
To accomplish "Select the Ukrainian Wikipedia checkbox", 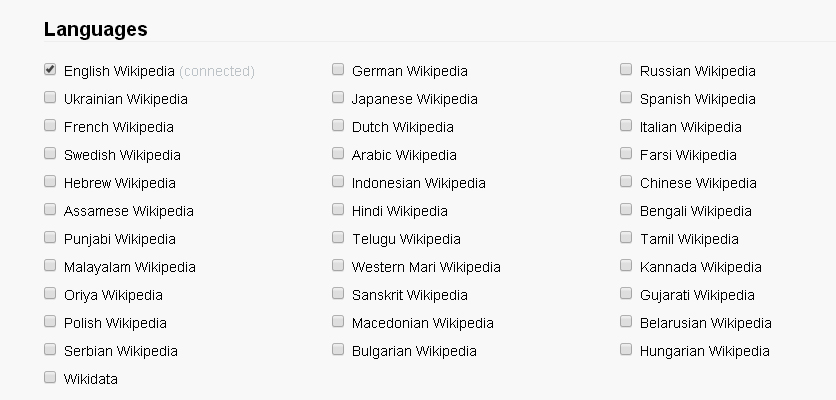I will coord(50,97).
